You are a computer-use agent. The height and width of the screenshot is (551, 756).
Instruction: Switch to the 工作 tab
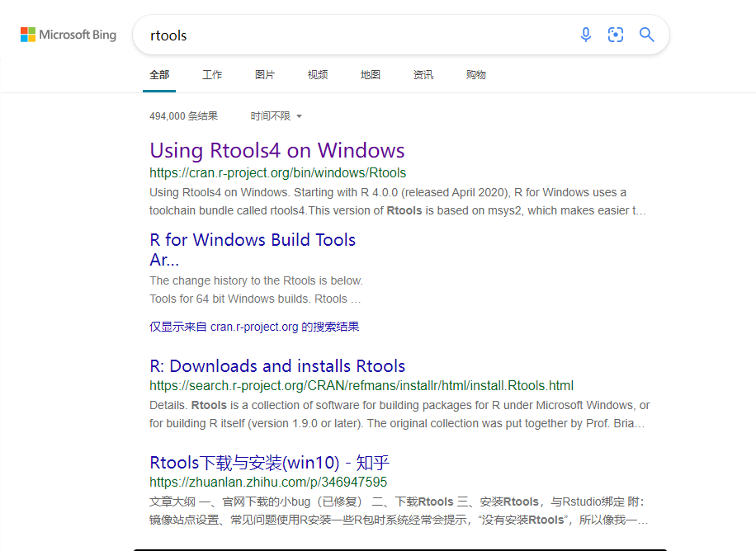pyautogui.click(x=212, y=75)
